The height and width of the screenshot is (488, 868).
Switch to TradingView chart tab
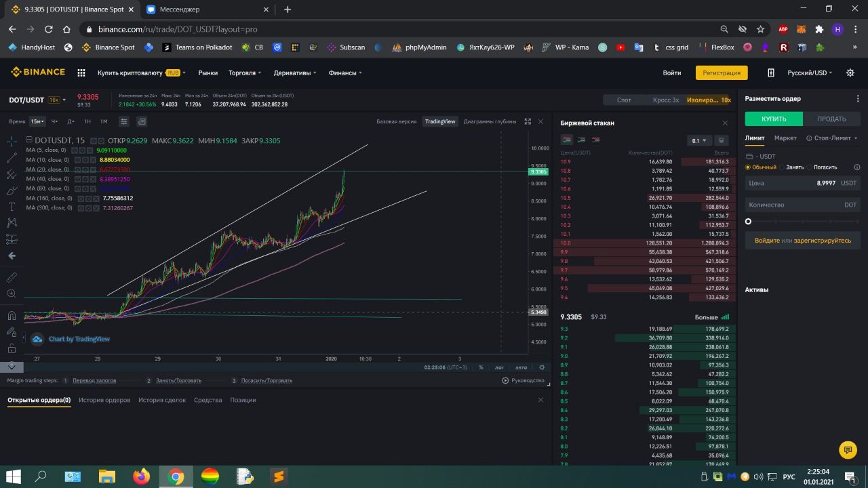tap(440, 121)
